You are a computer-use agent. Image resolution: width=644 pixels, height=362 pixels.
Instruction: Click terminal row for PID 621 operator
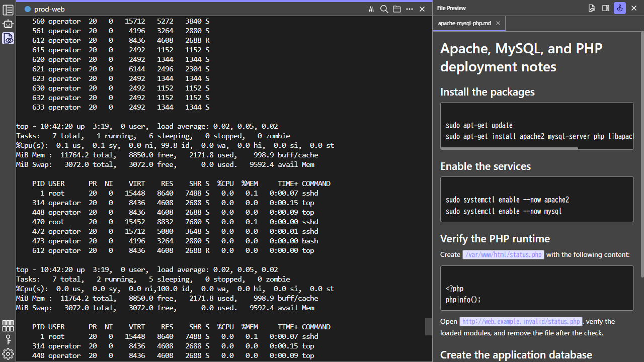point(121,69)
